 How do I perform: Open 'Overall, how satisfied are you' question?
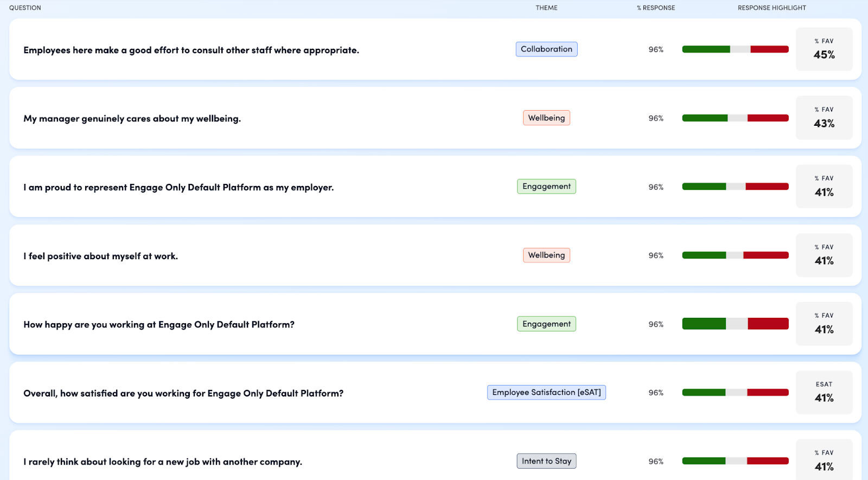[183, 393]
